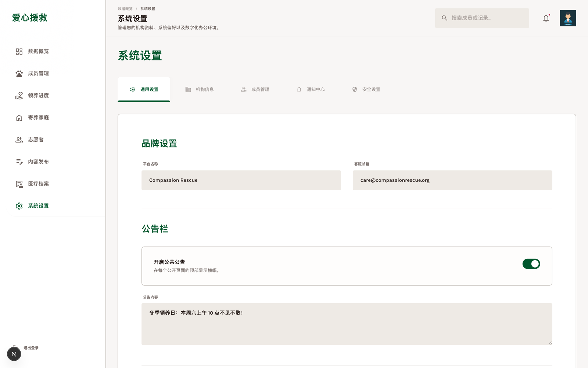Click the gear icon beside sidebar 系统设置
The width and height of the screenshot is (588, 368).
pyautogui.click(x=19, y=206)
